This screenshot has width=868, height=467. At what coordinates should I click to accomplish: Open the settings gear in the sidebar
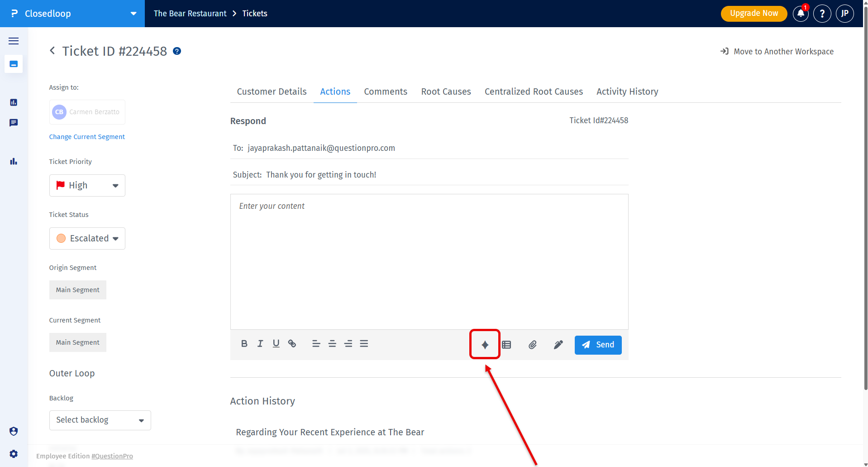pyautogui.click(x=14, y=454)
